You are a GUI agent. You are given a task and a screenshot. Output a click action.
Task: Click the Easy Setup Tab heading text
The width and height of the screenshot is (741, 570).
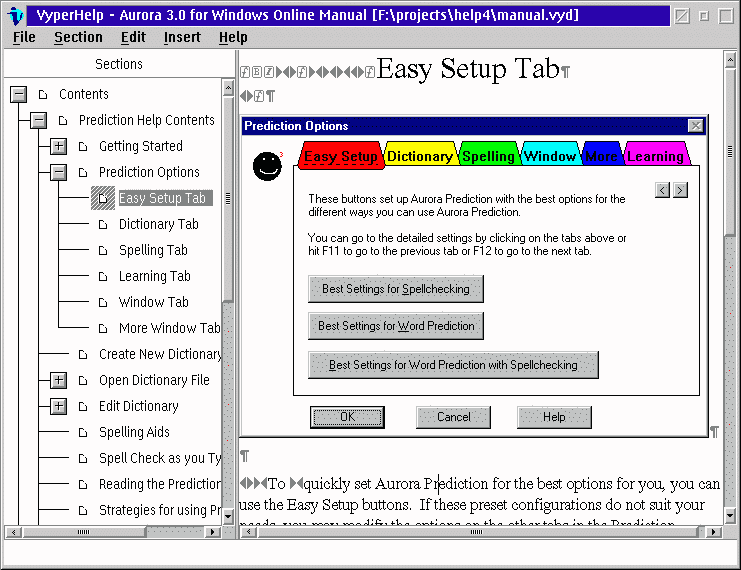pos(468,69)
